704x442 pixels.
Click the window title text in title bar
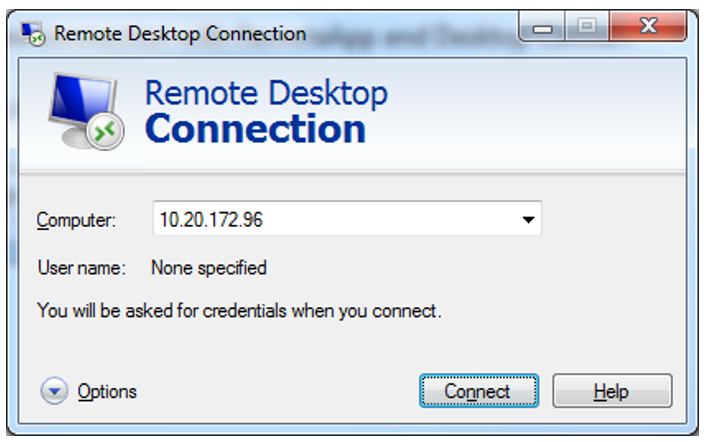click(180, 33)
